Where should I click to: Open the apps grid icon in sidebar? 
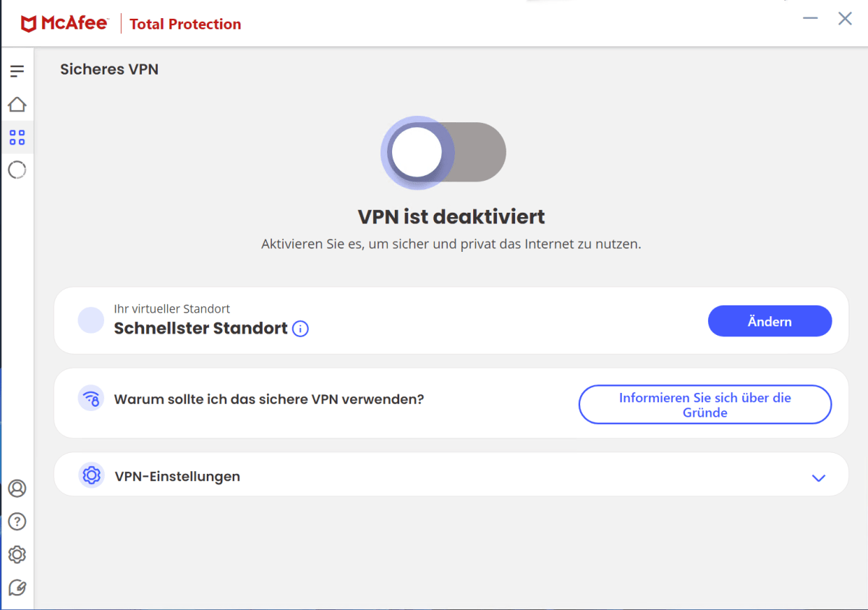[17, 137]
